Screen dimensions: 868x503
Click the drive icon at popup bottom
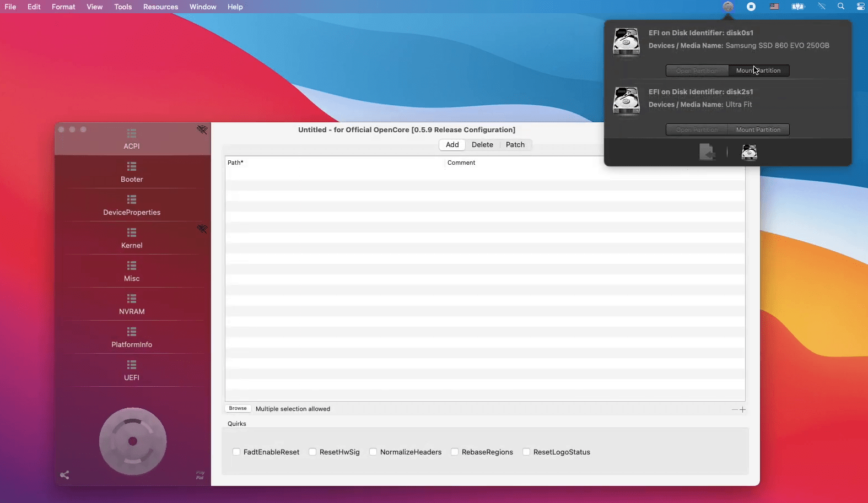(x=750, y=152)
